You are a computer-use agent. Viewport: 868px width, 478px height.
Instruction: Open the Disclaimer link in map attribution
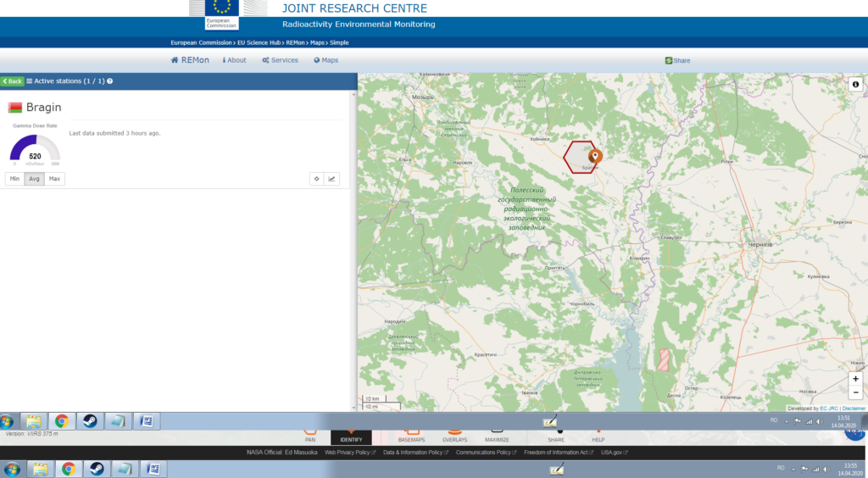(854, 409)
